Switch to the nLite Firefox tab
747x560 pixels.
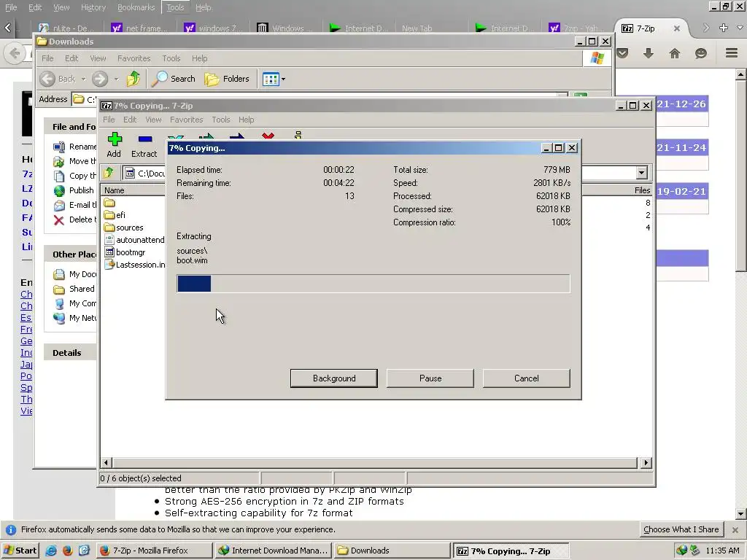pos(66,28)
